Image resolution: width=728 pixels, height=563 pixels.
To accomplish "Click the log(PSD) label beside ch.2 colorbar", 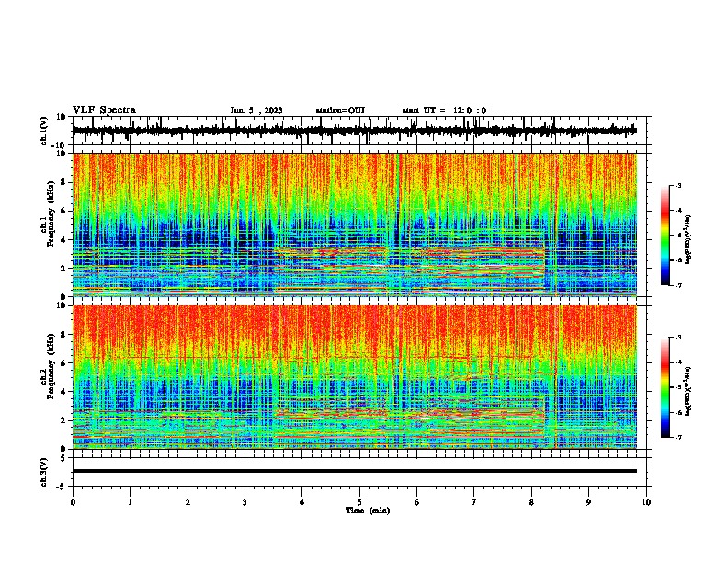I will coord(688,391).
